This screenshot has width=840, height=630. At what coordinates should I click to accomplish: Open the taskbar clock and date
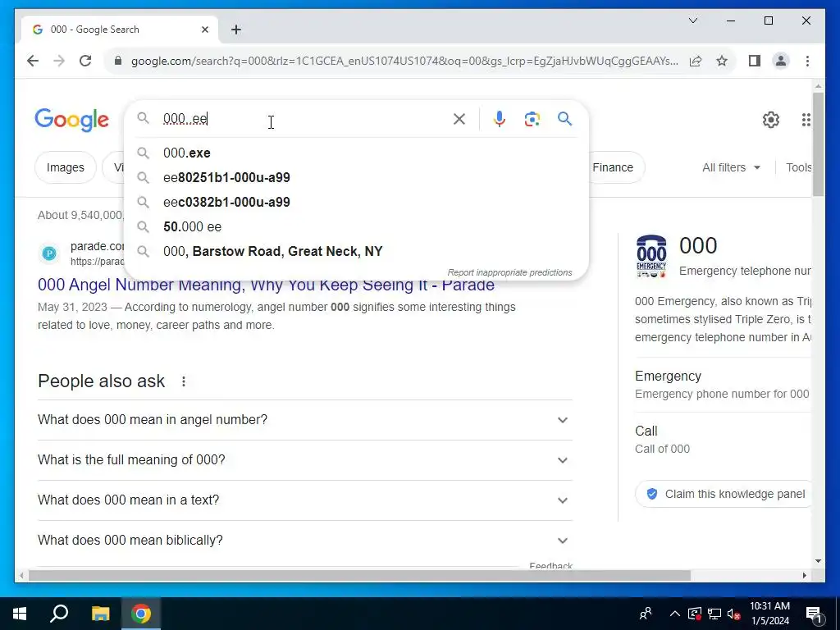(x=770, y=614)
